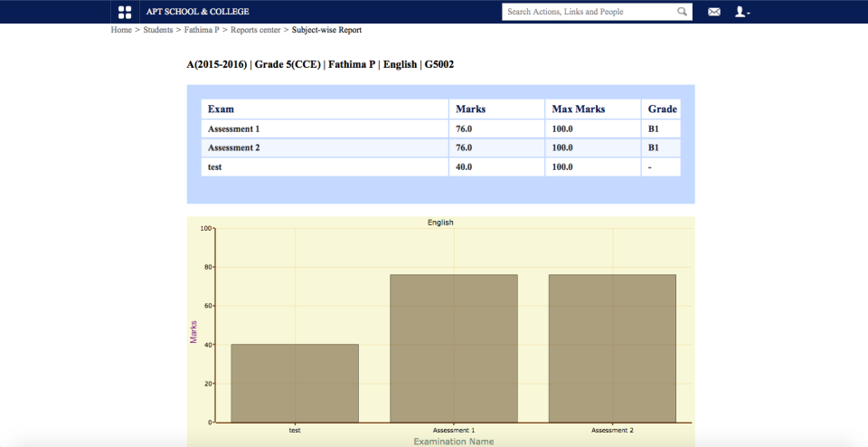Open the mail envelope icon
Screen dimensions: 868x447
pyautogui.click(x=714, y=12)
